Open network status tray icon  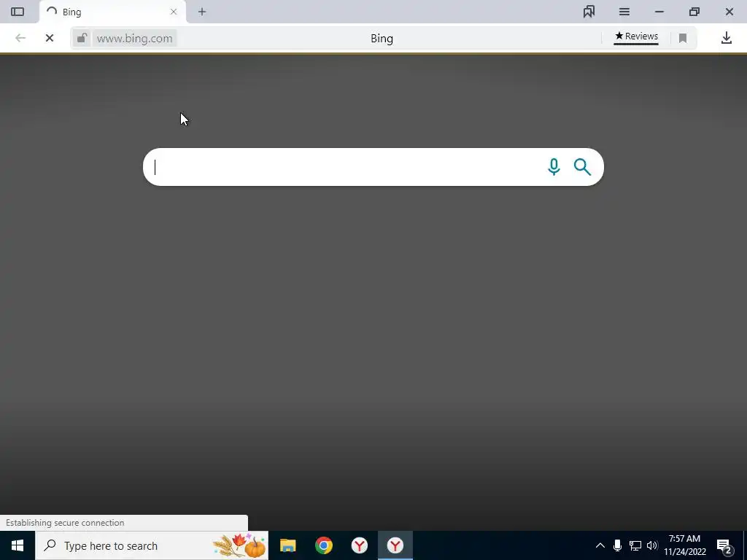[635, 545]
